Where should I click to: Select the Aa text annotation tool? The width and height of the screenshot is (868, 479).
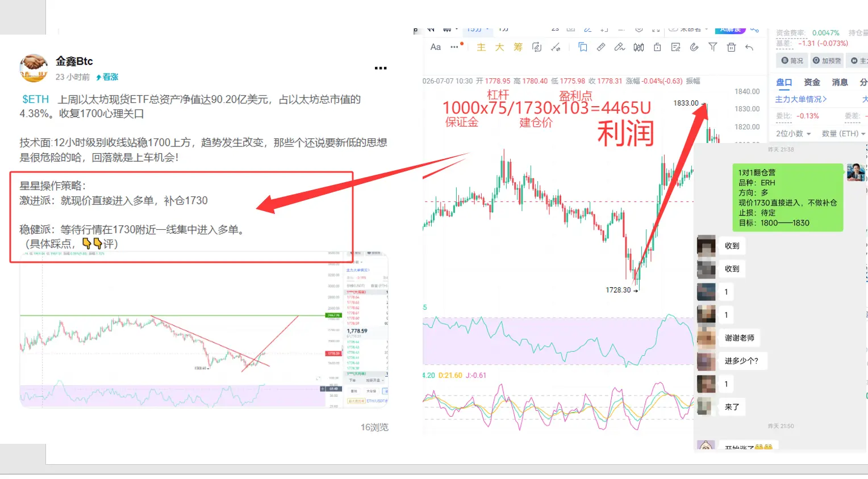[436, 47]
